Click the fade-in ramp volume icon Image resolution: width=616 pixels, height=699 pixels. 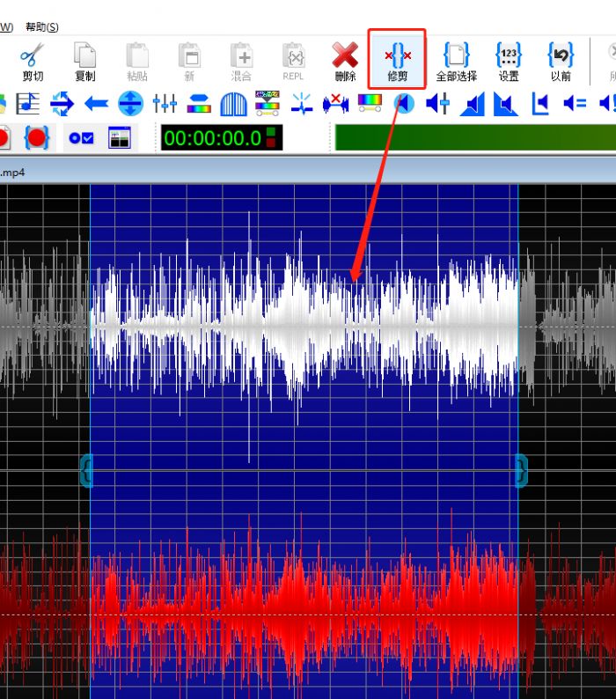(x=473, y=104)
